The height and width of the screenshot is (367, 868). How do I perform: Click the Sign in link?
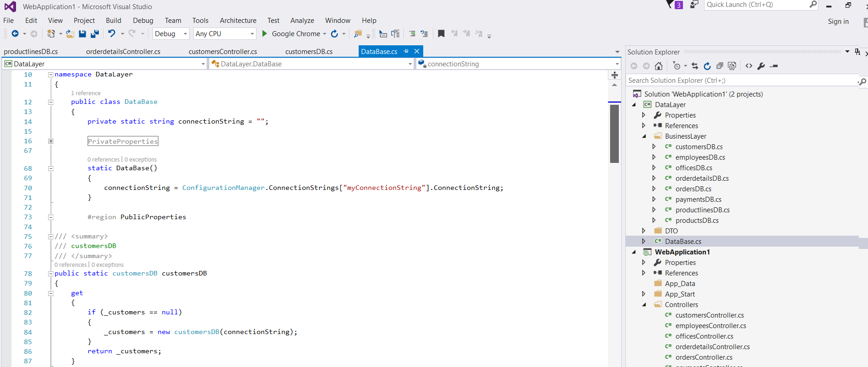pos(838,22)
